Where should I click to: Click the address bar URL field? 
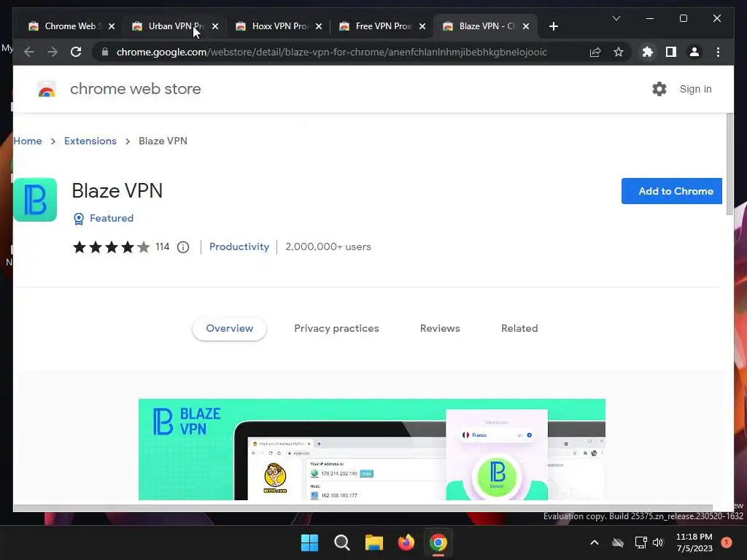coord(331,52)
